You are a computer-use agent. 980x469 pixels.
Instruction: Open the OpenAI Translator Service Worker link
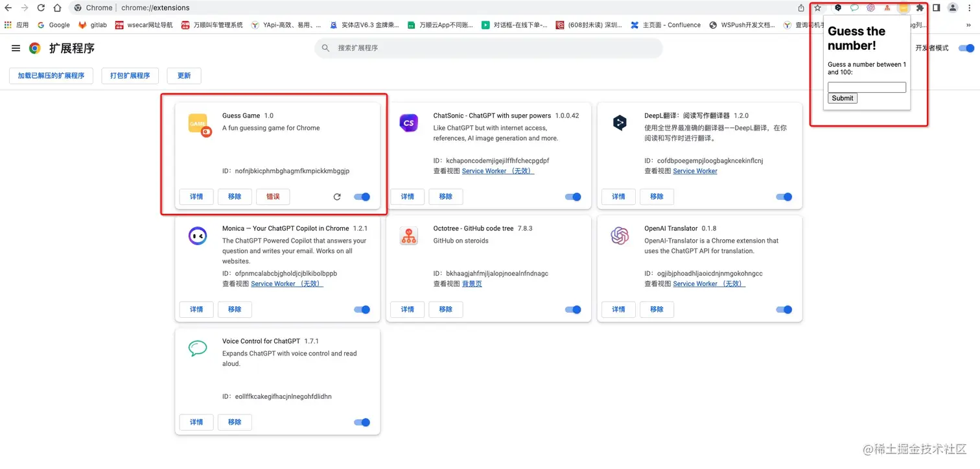710,284
